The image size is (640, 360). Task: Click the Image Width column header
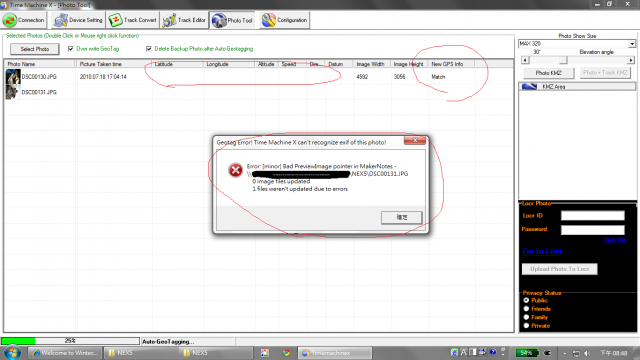click(x=371, y=64)
